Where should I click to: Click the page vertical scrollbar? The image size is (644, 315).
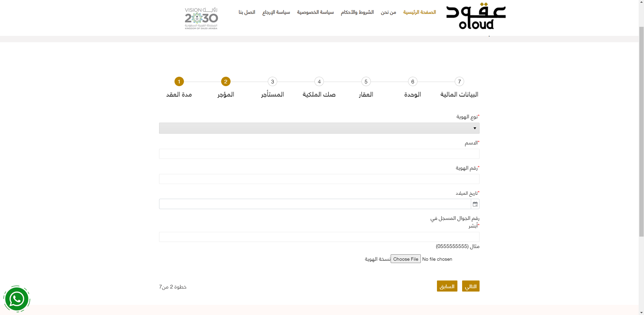click(x=641, y=134)
